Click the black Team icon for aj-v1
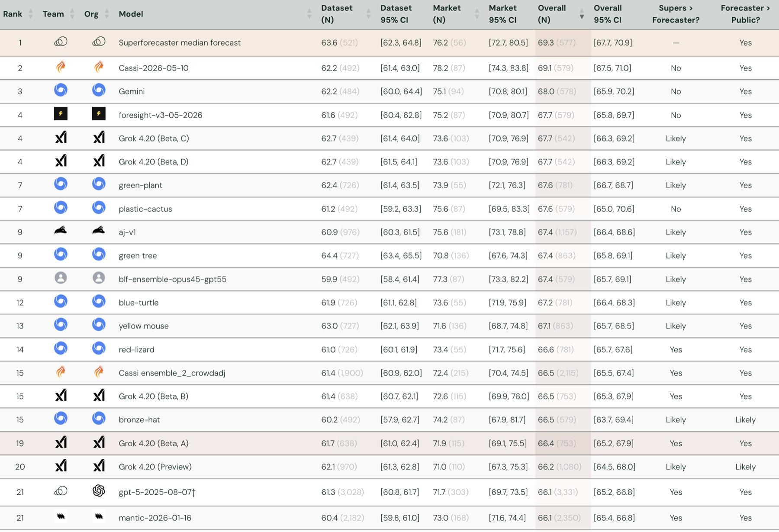Screen dimensions: 779x532 pos(61,230)
